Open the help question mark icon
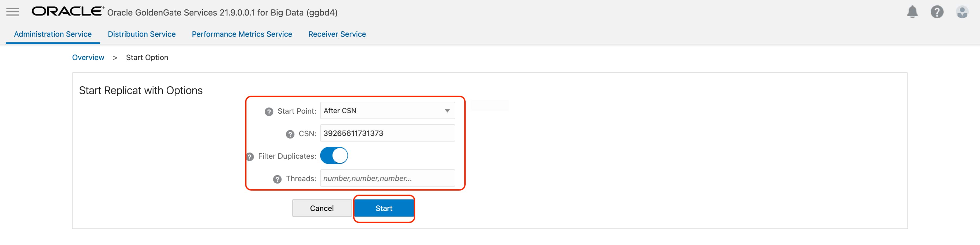The image size is (980, 245). tap(937, 12)
